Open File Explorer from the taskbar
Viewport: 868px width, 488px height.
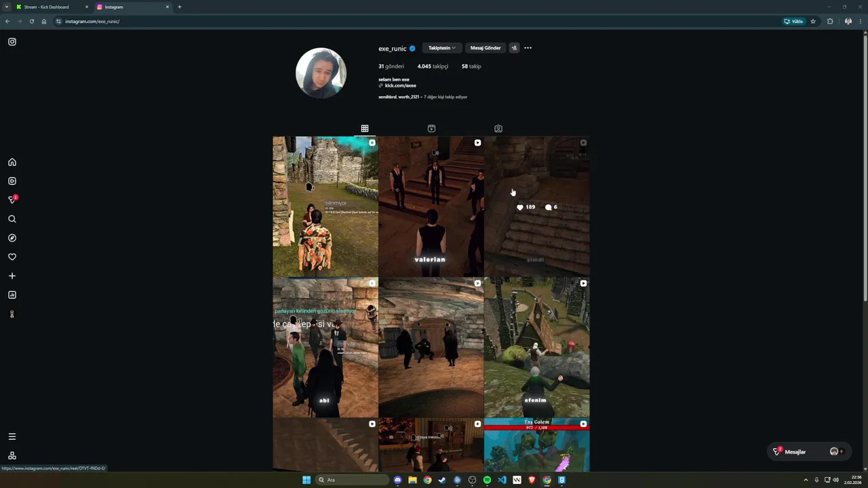pyautogui.click(x=412, y=480)
